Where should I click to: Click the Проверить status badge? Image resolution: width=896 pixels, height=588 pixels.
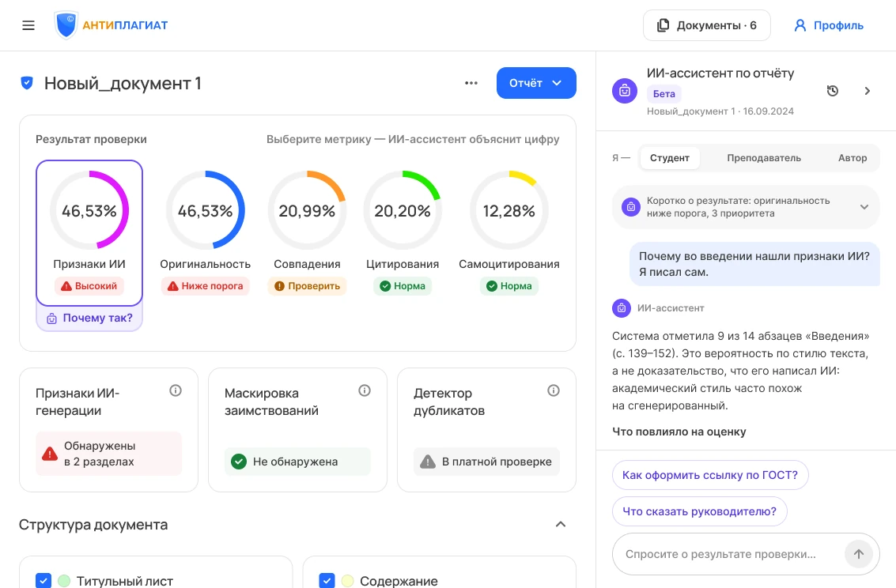(x=307, y=286)
